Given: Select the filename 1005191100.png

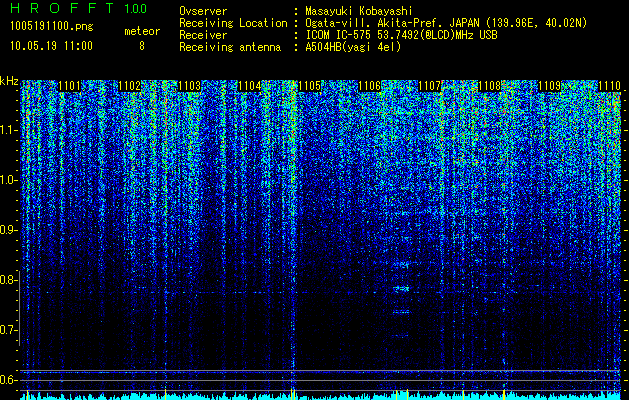Looking at the screenshot, I should tap(52, 27).
